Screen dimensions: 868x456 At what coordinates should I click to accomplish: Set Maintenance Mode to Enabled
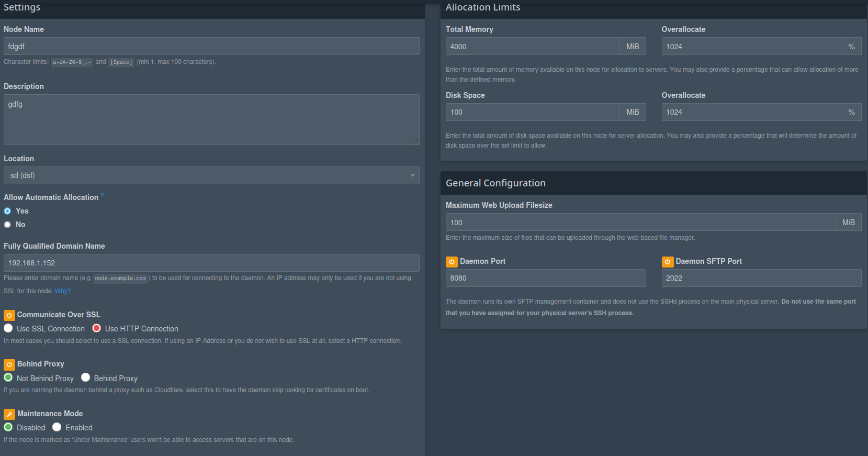(57, 427)
